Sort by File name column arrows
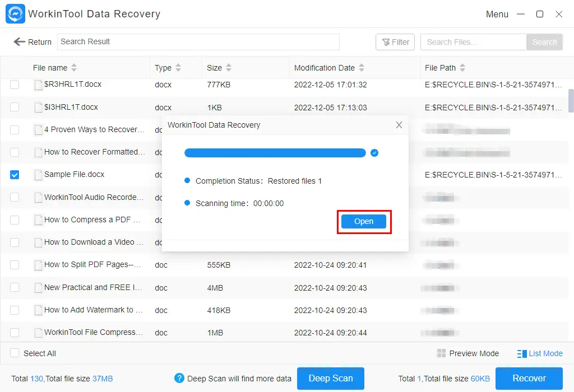This screenshot has height=392, width=574. (x=74, y=68)
